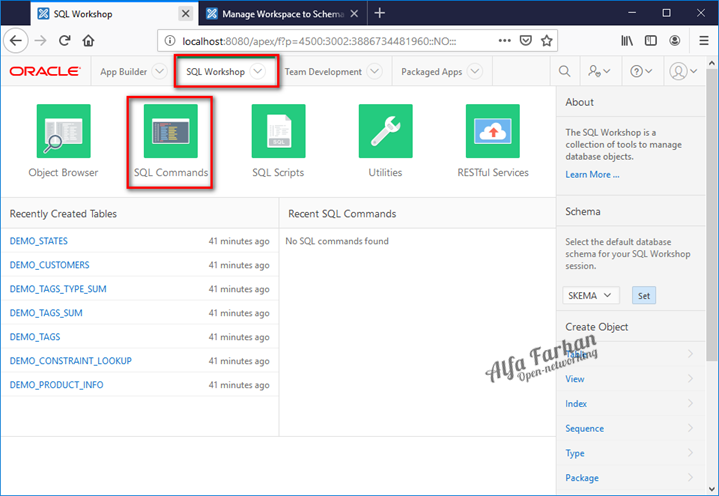This screenshot has height=496, width=719.
Task: Switch to the SQL Workshop browser tab
Action: pos(115,14)
